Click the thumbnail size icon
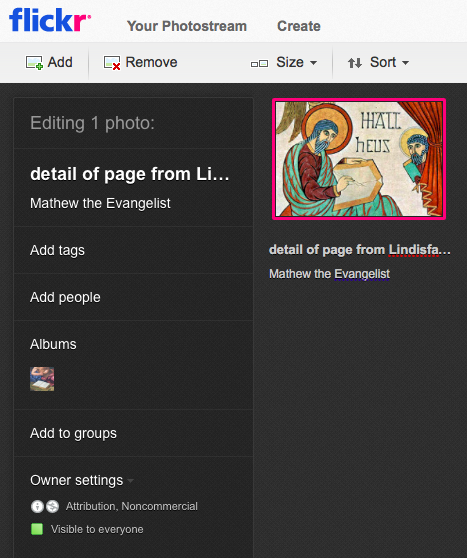Viewport: 467px width, 558px height. pyautogui.click(x=259, y=64)
